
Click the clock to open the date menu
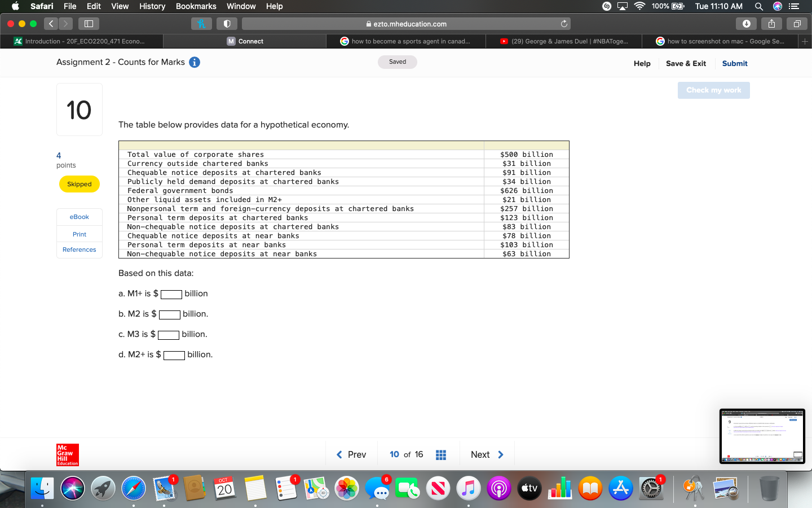coord(720,6)
